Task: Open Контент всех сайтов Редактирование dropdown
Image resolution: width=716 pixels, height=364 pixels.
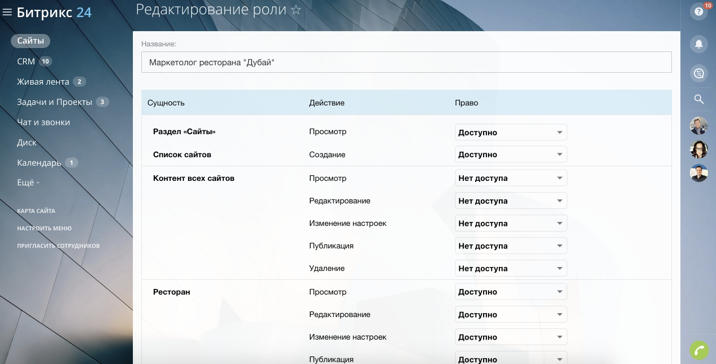Action: 511,200
